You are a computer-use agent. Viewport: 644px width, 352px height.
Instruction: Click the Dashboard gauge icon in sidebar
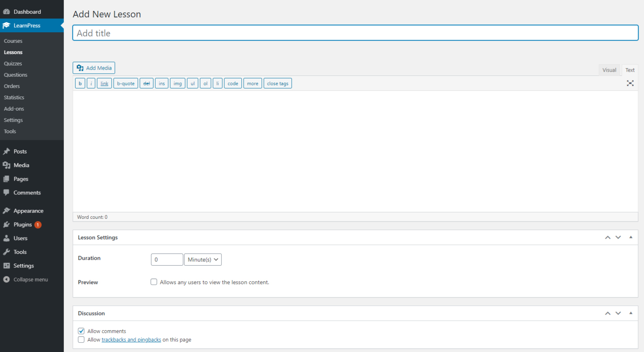tap(6, 12)
